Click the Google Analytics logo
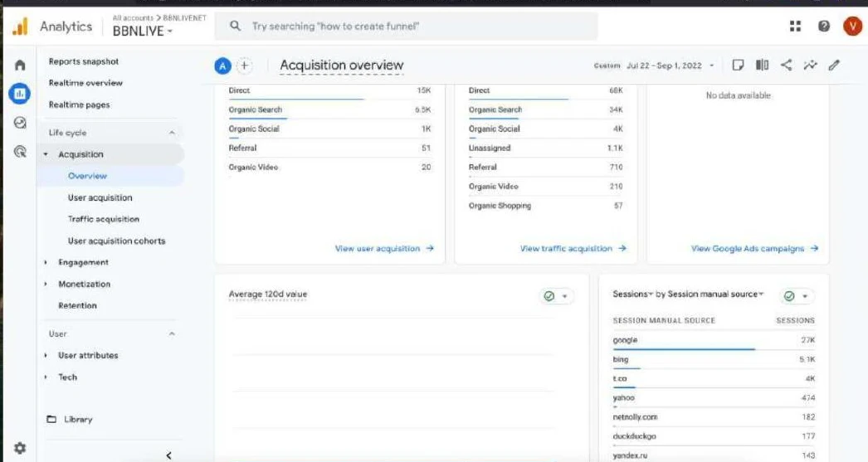This screenshot has width=868, height=462. [21, 26]
